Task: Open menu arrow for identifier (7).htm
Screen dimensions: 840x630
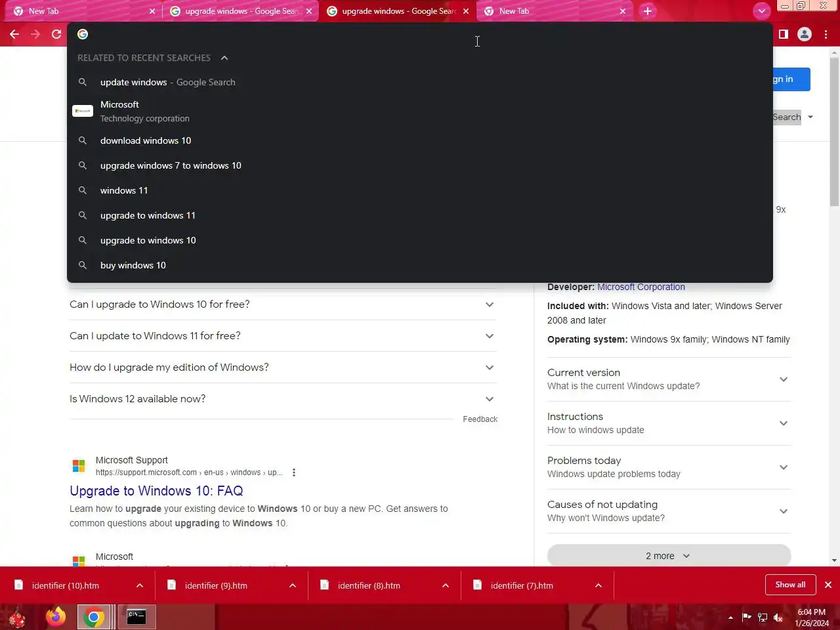Action: (598, 585)
